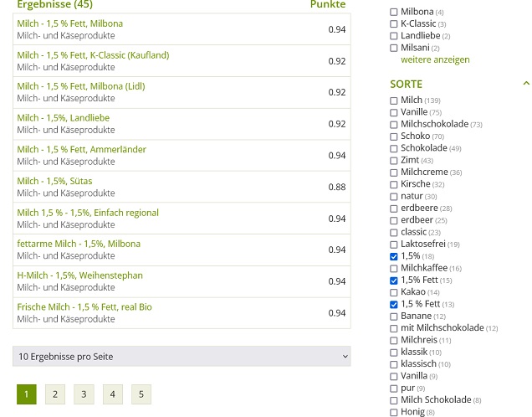Click the 'Punkte' column header
Image resolution: width=532 pixels, height=417 pixels.
(328, 4)
